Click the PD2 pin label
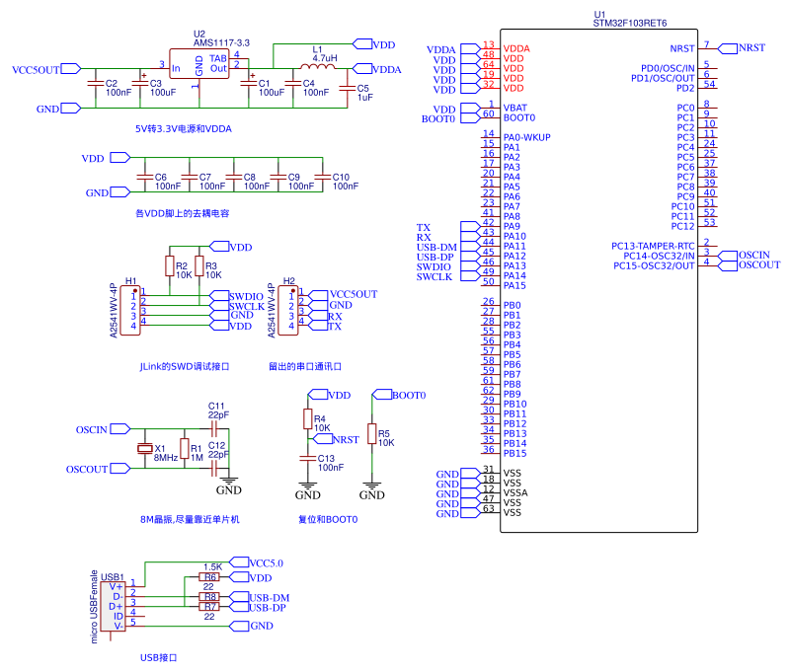Viewport: 791px width, 672px height. pyautogui.click(x=685, y=88)
